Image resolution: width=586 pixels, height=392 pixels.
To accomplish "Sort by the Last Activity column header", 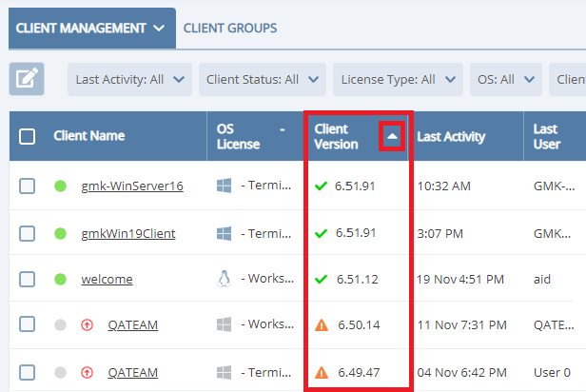I will click(x=451, y=136).
